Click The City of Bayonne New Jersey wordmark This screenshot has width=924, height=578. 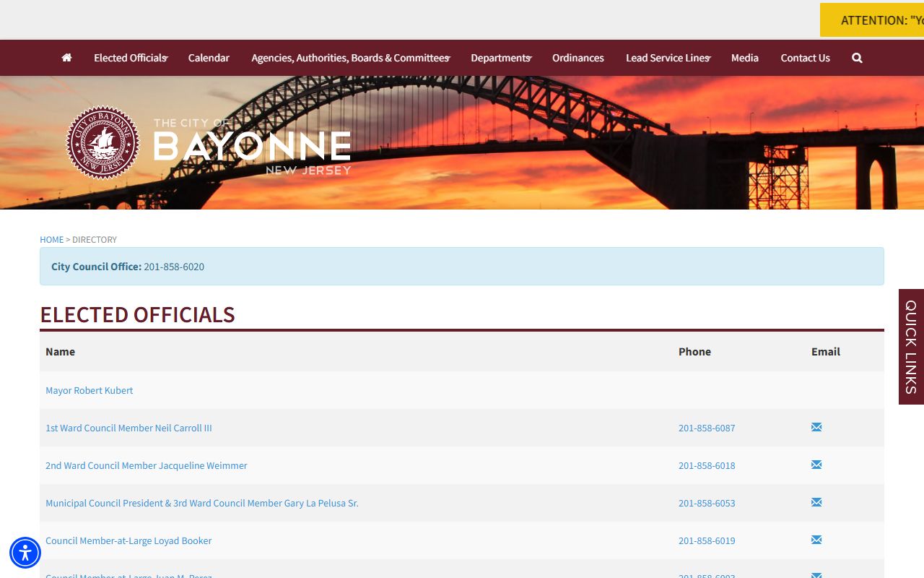coord(253,147)
